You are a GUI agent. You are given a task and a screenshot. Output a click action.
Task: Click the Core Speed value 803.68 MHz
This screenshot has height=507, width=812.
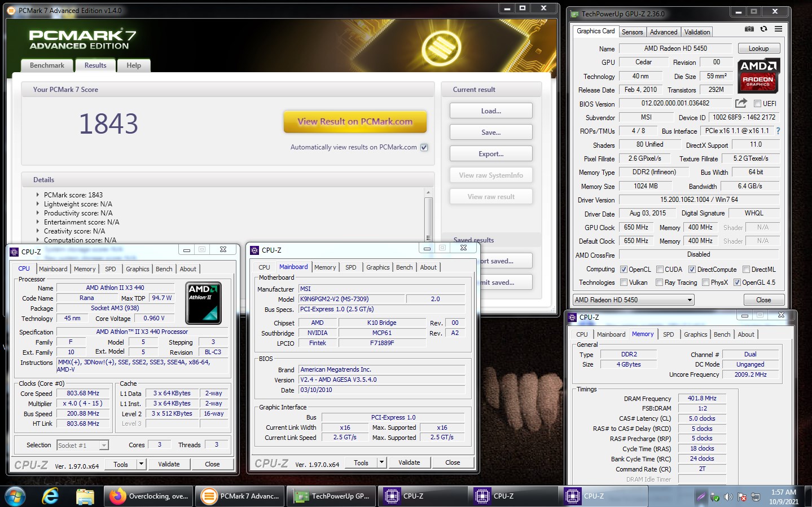(83, 394)
